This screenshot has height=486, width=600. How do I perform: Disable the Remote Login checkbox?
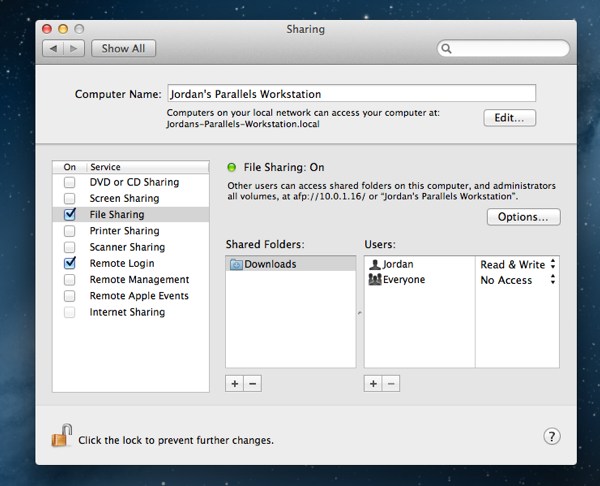pos(69,263)
